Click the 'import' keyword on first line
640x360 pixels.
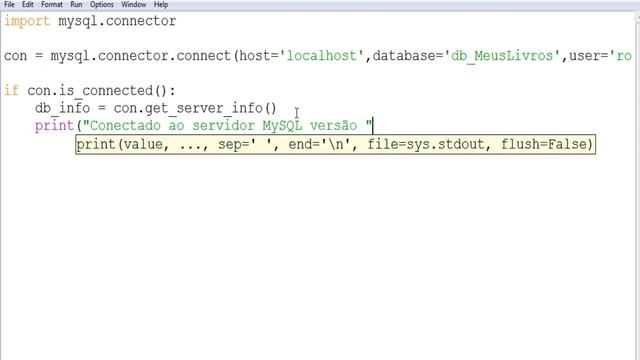point(27,21)
